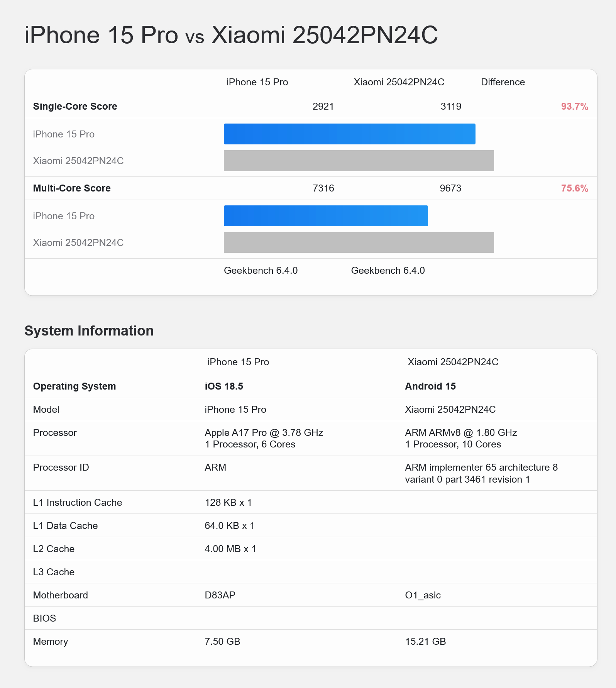Click the blue iPhone multi-core bar
This screenshot has height=688, width=616.
click(326, 216)
